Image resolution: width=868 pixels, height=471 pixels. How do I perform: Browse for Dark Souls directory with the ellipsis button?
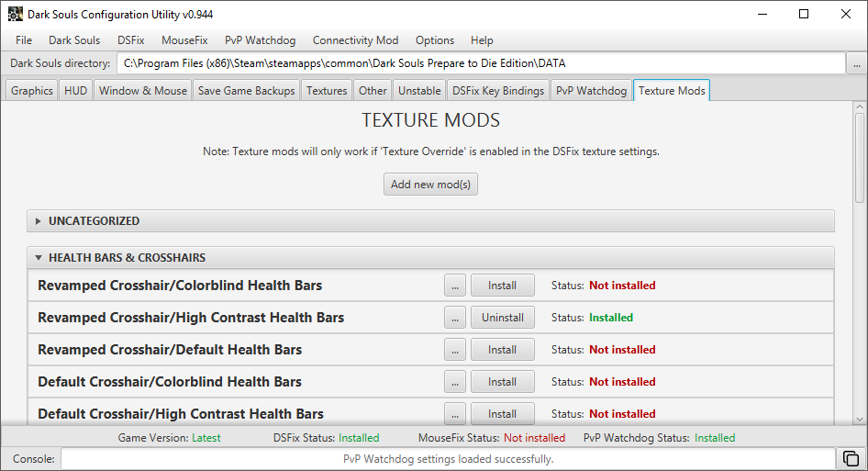(856, 63)
